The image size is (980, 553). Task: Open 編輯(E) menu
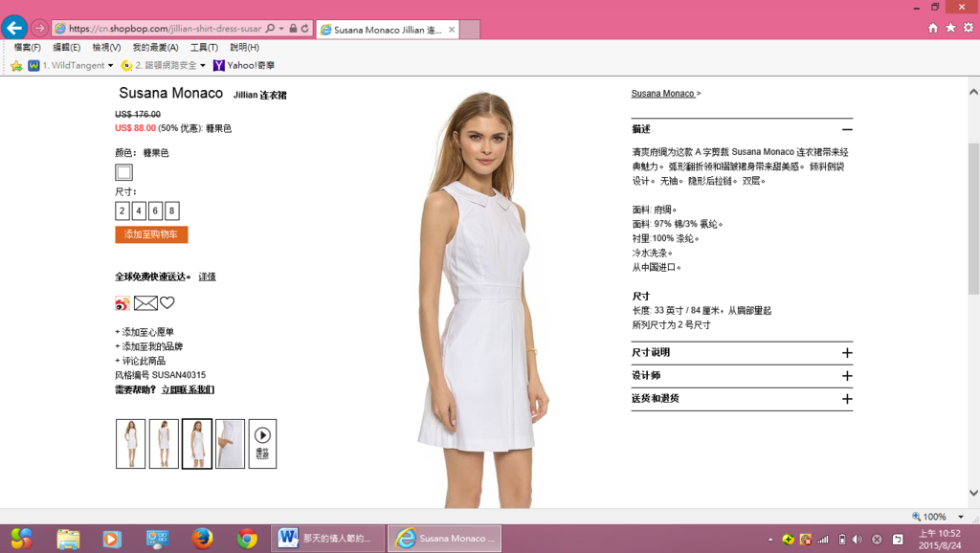(x=66, y=47)
